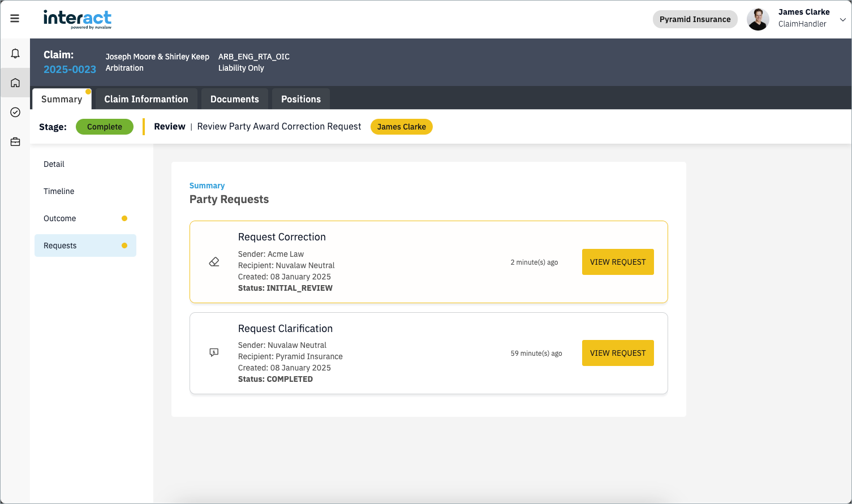
Task: Select Requests in the side menu
Action: [x=85, y=245]
